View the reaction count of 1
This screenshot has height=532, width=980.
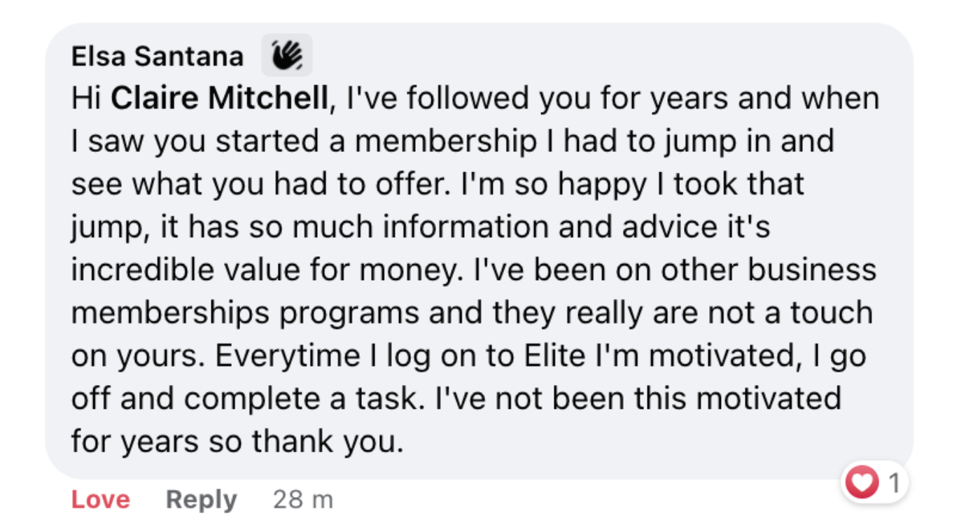click(893, 482)
